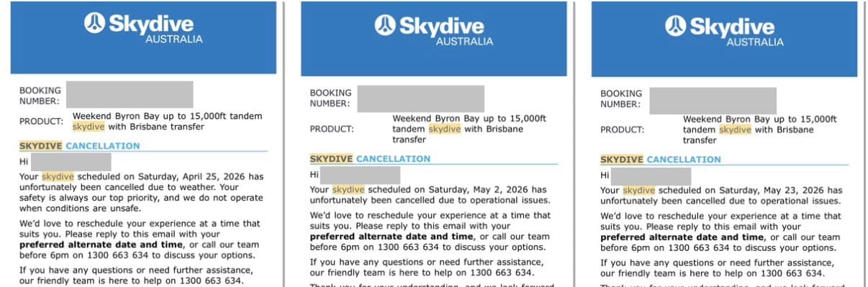Click the parachute logo icon in the May 23 email
868x287 pixels.
pos(676,26)
